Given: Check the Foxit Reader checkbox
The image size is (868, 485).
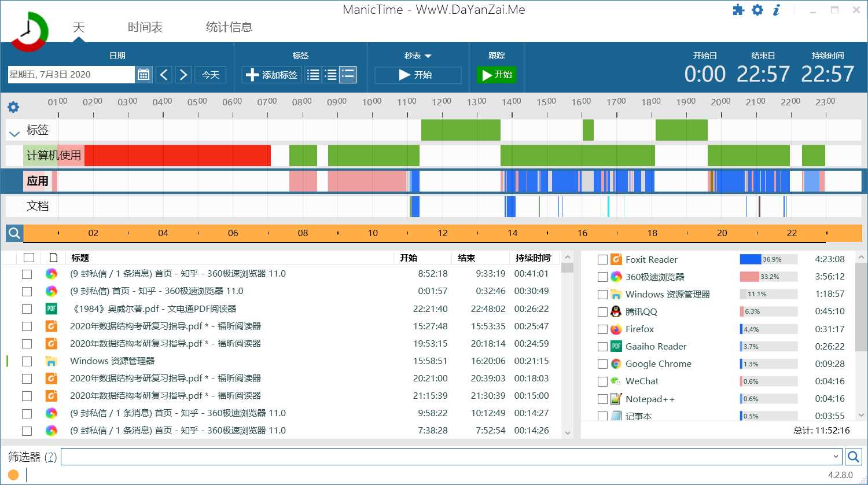Looking at the screenshot, I should click(602, 259).
